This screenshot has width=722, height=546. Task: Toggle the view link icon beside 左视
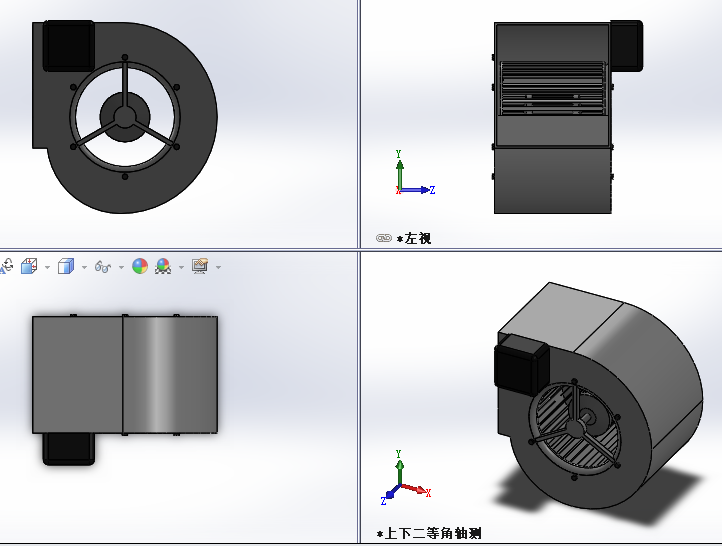[384, 238]
